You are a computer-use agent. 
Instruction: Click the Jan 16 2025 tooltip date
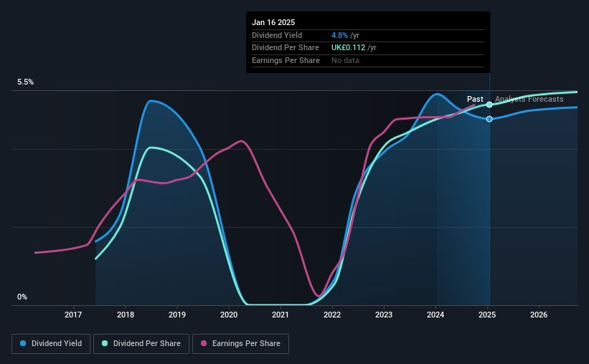point(273,22)
